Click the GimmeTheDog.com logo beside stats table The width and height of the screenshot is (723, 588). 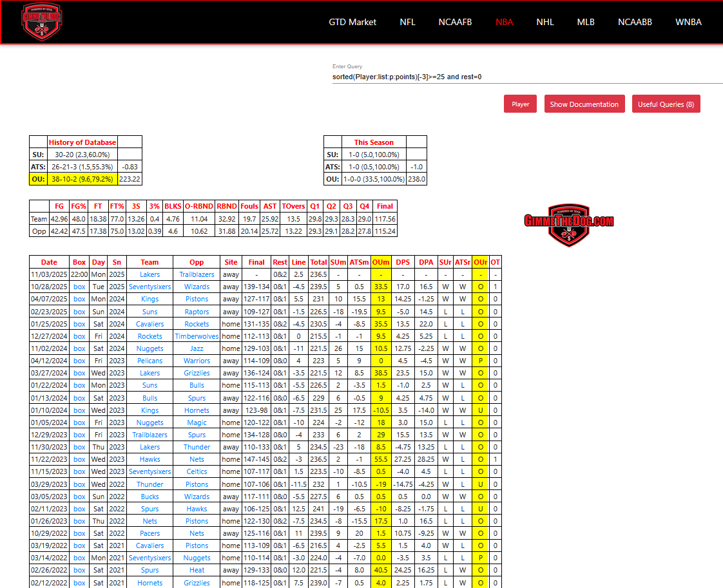pyautogui.click(x=568, y=225)
